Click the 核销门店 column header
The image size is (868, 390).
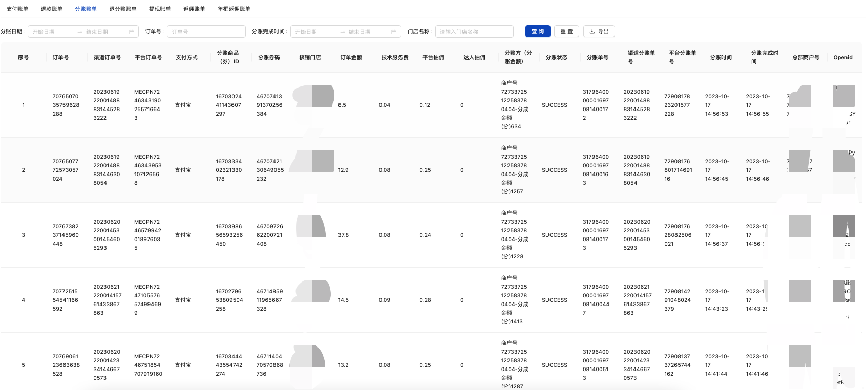pos(310,57)
